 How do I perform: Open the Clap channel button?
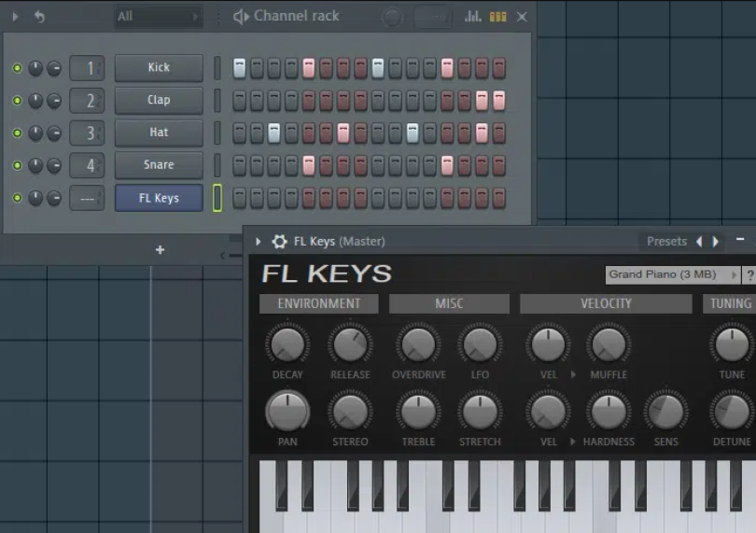[159, 100]
